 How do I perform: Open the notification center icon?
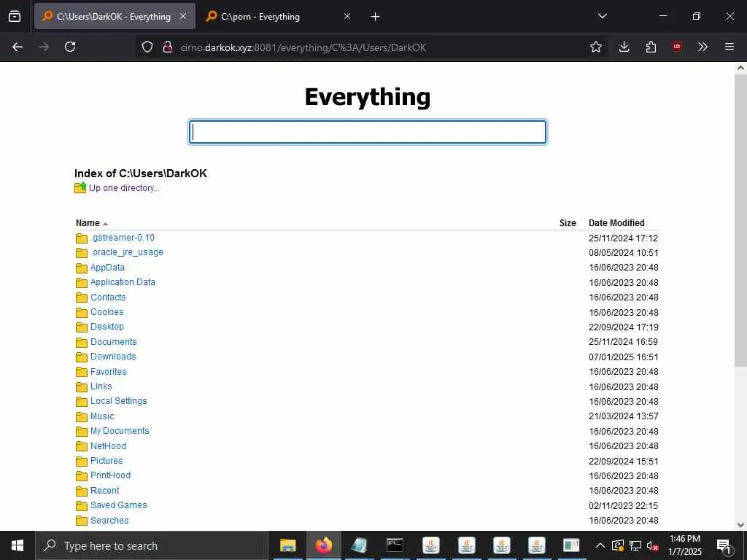(724, 546)
